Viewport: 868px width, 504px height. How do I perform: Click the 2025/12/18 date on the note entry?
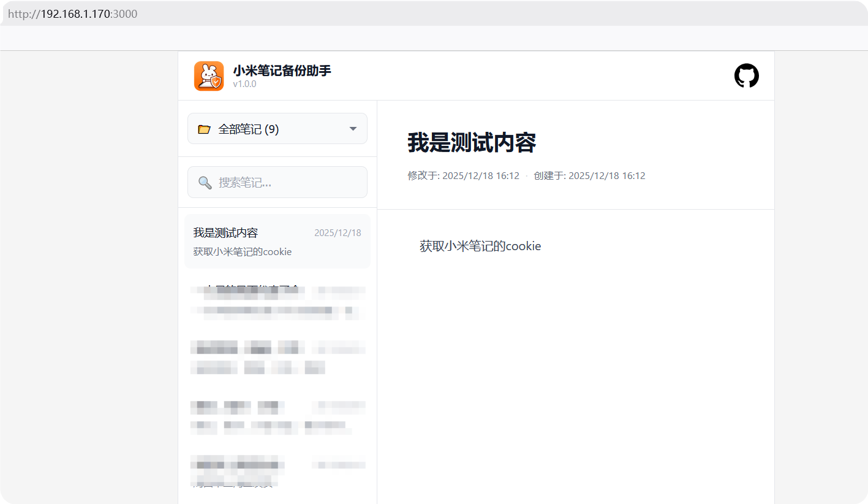click(x=338, y=232)
